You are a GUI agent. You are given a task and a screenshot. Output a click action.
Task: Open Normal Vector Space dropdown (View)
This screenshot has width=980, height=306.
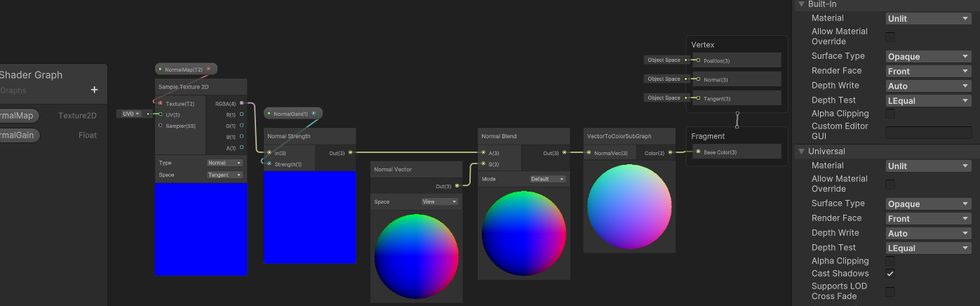click(440, 201)
